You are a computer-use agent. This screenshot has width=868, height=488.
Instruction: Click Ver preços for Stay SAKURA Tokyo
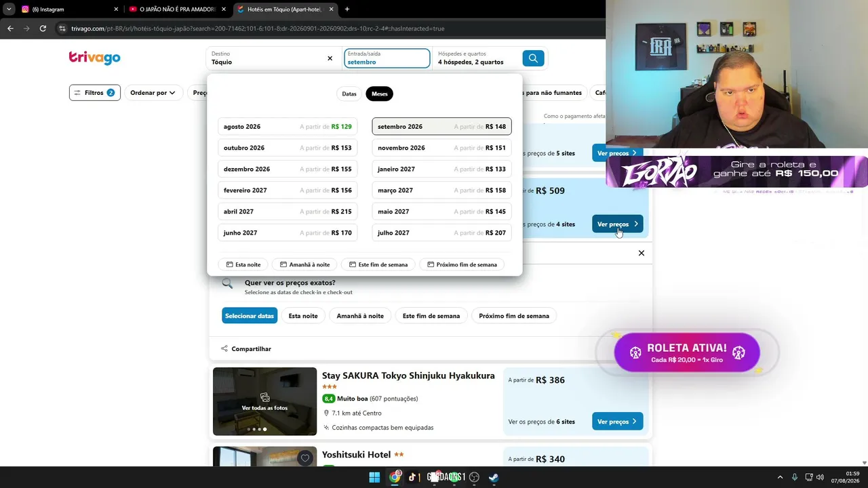coord(617,422)
